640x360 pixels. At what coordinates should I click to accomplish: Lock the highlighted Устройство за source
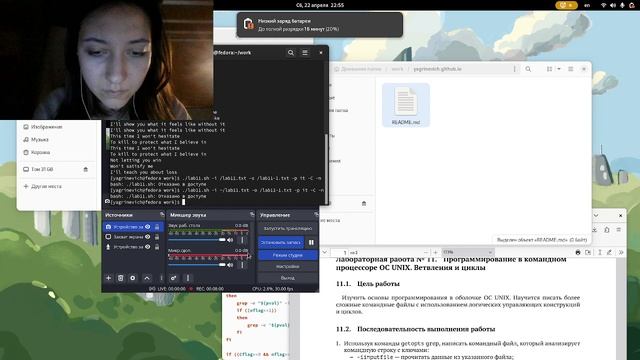point(157,227)
